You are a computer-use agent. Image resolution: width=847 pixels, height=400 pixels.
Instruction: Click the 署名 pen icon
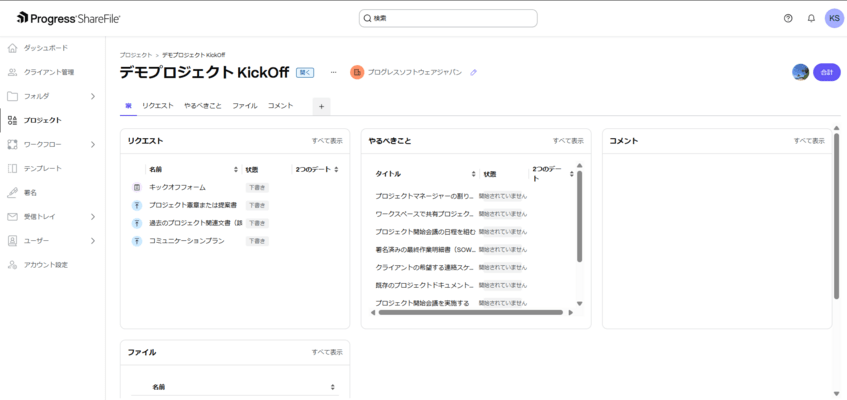[12, 192]
